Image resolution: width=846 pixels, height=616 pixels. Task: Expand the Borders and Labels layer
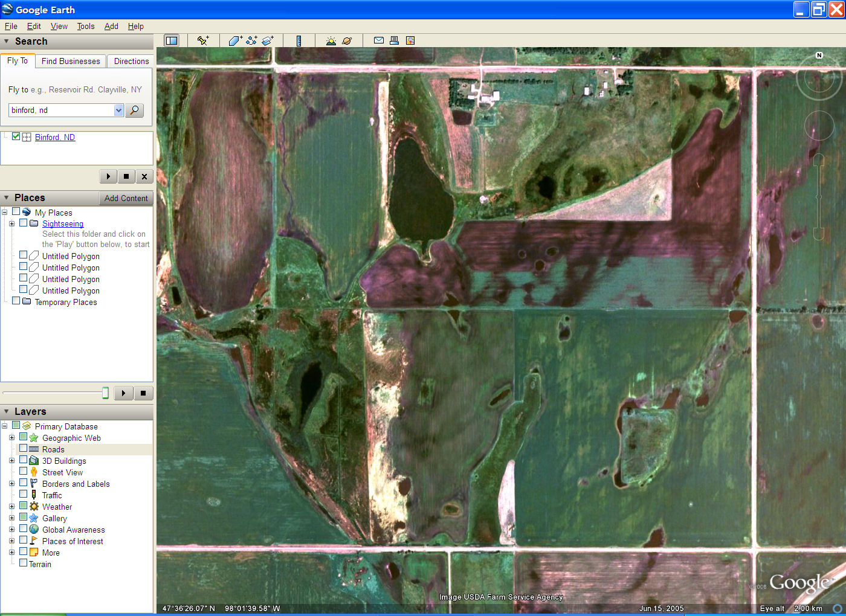click(x=11, y=484)
